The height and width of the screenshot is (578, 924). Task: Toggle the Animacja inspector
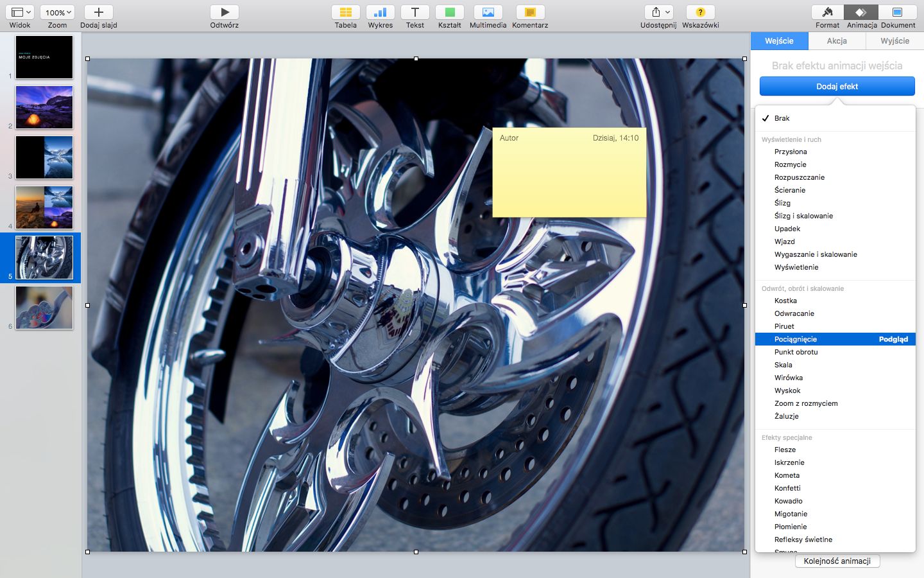(x=862, y=12)
